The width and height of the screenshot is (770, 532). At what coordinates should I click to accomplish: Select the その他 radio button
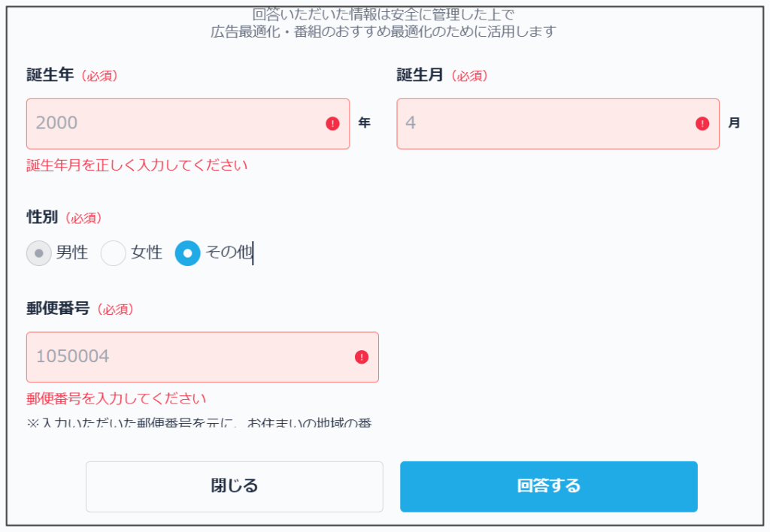point(188,253)
